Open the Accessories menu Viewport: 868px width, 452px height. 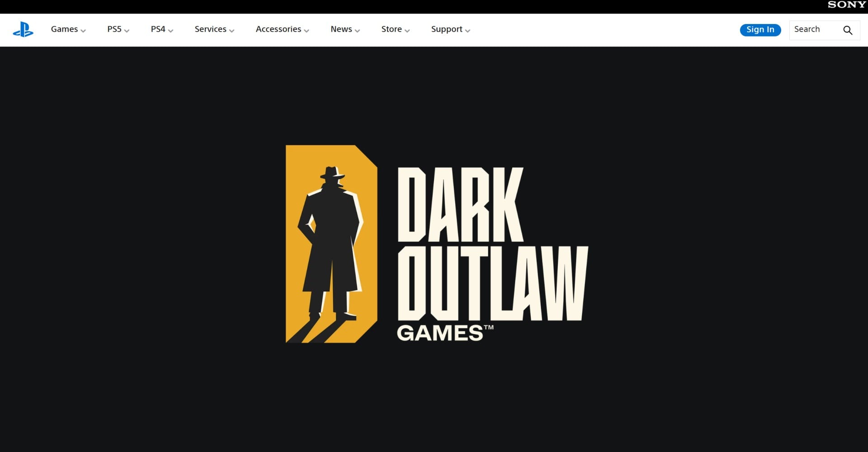(283, 29)
